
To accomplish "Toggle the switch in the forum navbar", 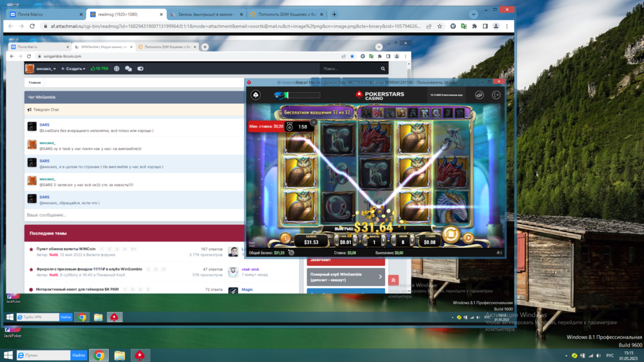I will (140, 68).
